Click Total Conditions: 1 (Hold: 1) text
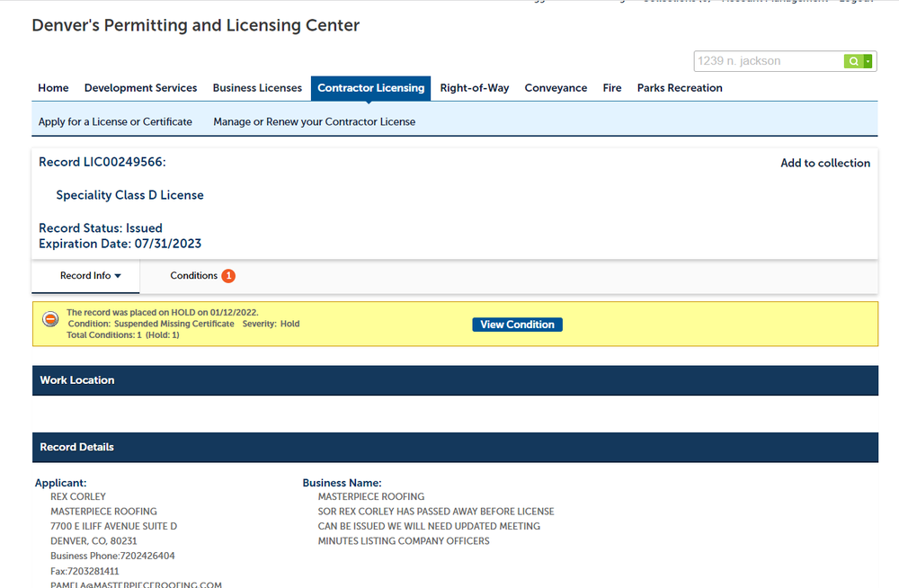Viewport: 899px width, 588px height. click(122, 335)
